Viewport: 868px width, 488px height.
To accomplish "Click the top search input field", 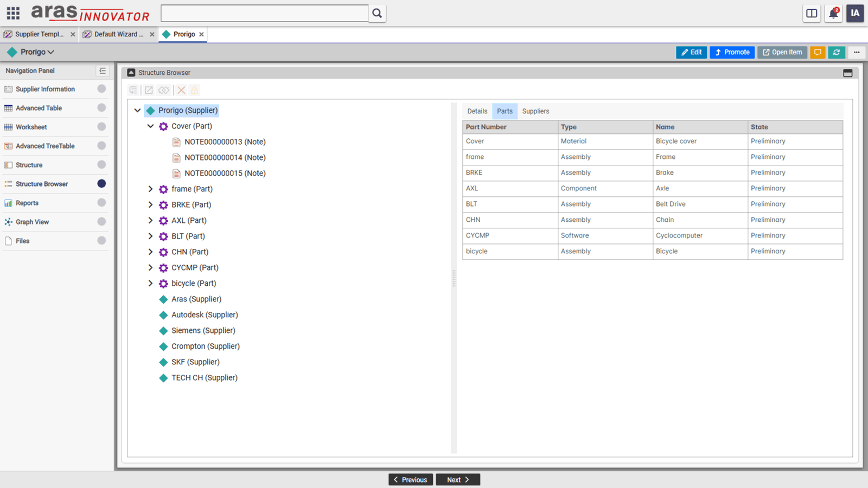I will [x=265, y=13].
